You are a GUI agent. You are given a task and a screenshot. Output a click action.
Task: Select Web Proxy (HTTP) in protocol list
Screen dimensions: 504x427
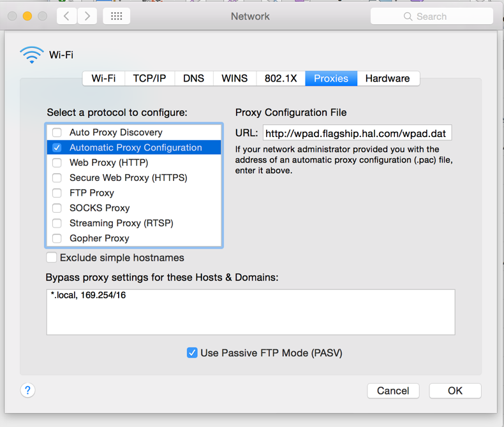coord(108,163)
